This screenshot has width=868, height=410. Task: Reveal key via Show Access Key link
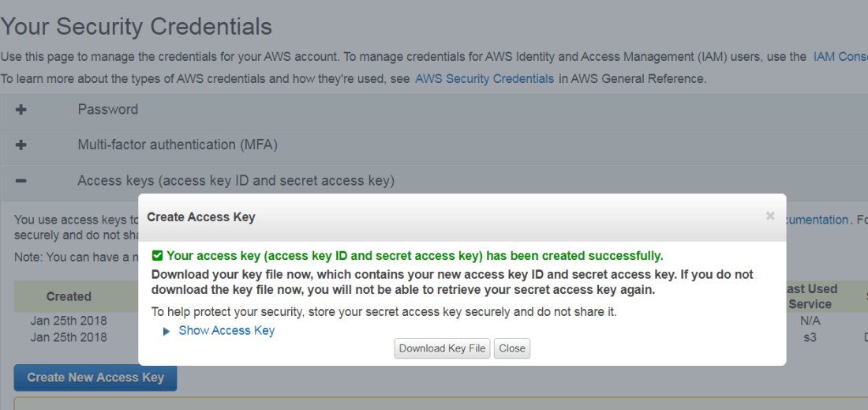pyautogui.click(x=226, y=331)
